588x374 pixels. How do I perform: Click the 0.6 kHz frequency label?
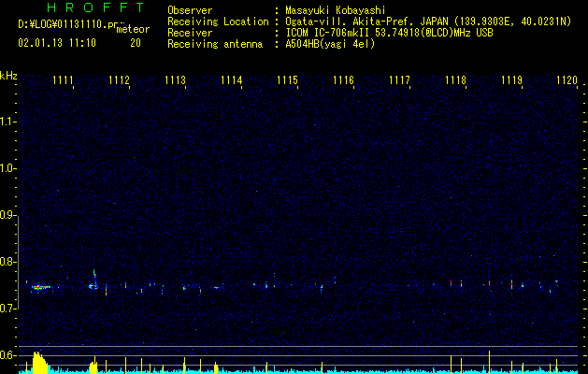pos(7,355)
